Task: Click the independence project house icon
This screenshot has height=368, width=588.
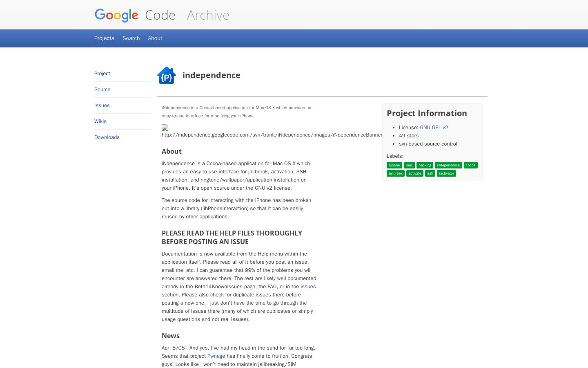Action: (x=167, y=75)
